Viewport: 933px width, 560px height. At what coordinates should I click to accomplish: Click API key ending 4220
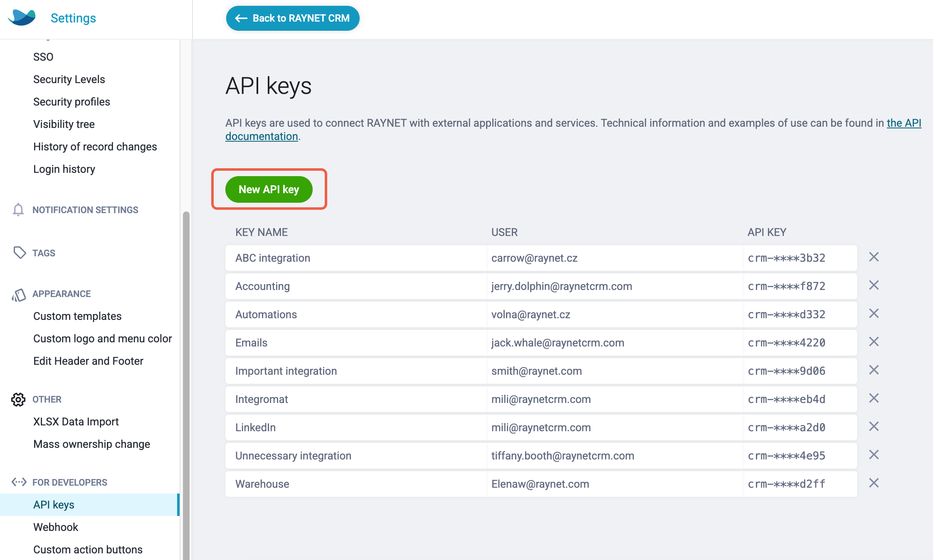pos(786,343)
